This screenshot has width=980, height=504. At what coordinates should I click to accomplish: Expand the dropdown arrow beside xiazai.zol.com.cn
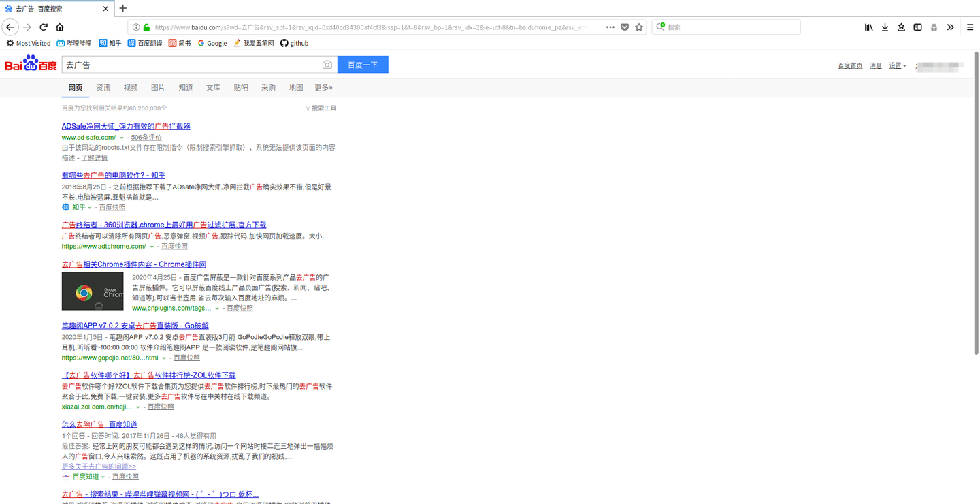click(x=138, y=407)
